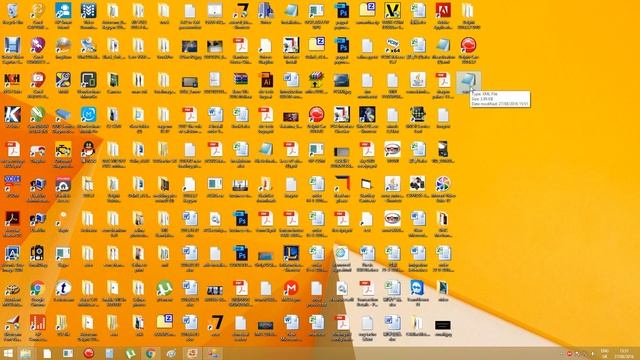Launch the yellow engine diagnostic shortcut
This screenshot has height=360, width=640.
(x=63, y=150)
